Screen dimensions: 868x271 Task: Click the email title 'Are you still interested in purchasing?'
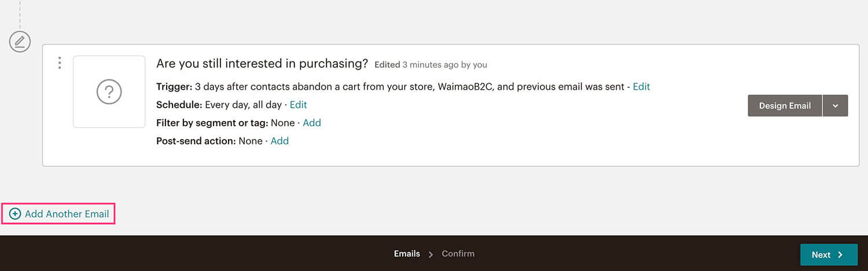(x=262, y=64)
